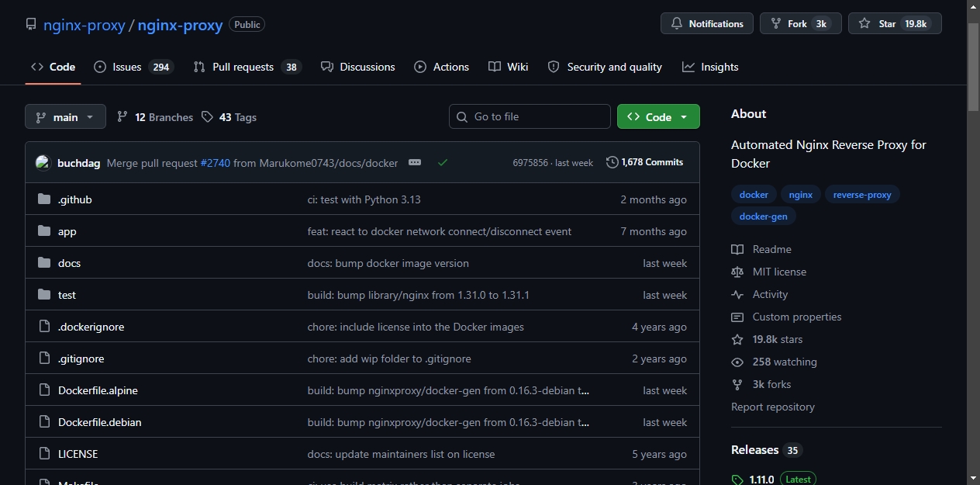Click the file icon beside .gitignore
This screenshot has height=485, width=980.
tap(44, 359)
